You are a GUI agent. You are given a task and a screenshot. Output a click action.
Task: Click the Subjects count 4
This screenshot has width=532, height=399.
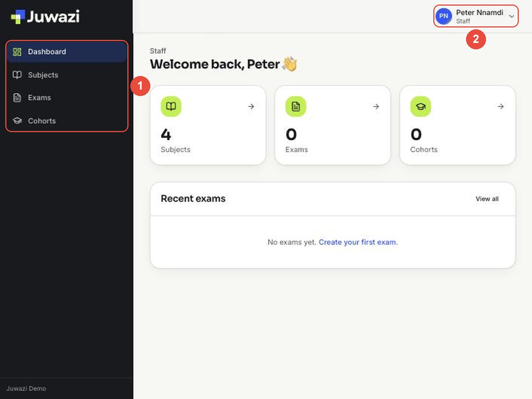(x=166, y=134)
